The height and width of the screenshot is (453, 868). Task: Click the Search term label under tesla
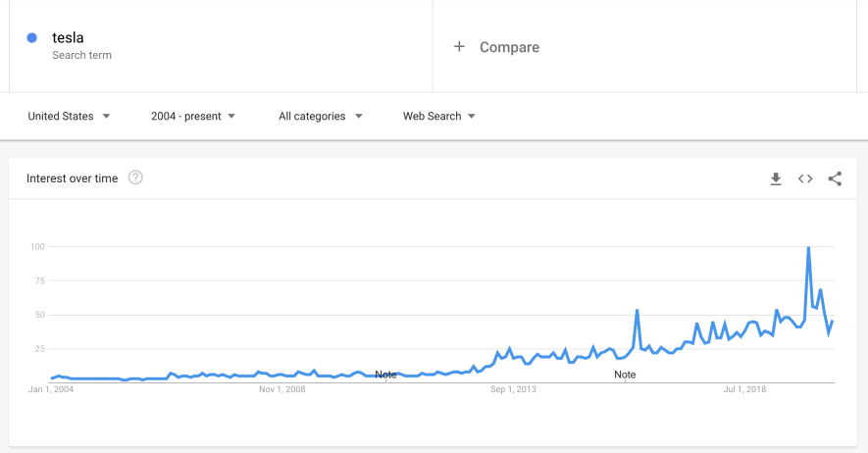(82, 55)
